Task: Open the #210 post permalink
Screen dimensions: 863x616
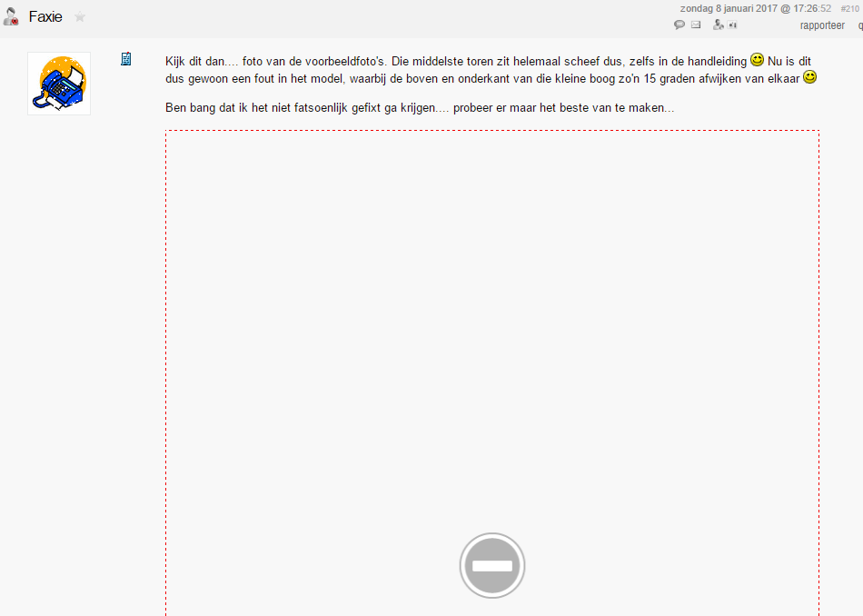Action: click(x=849, y=9)
